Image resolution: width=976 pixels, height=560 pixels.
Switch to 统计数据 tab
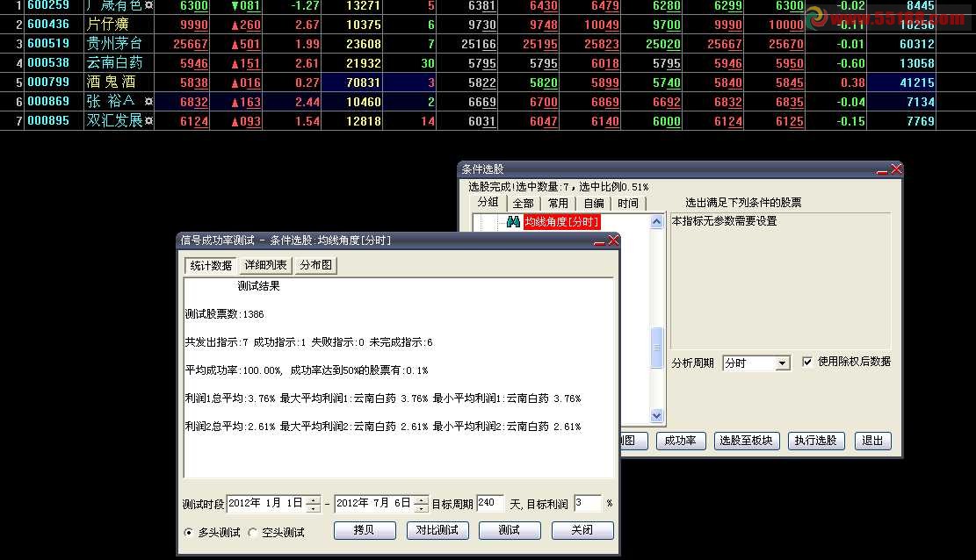pyautogui.click(x=211, y=266)
